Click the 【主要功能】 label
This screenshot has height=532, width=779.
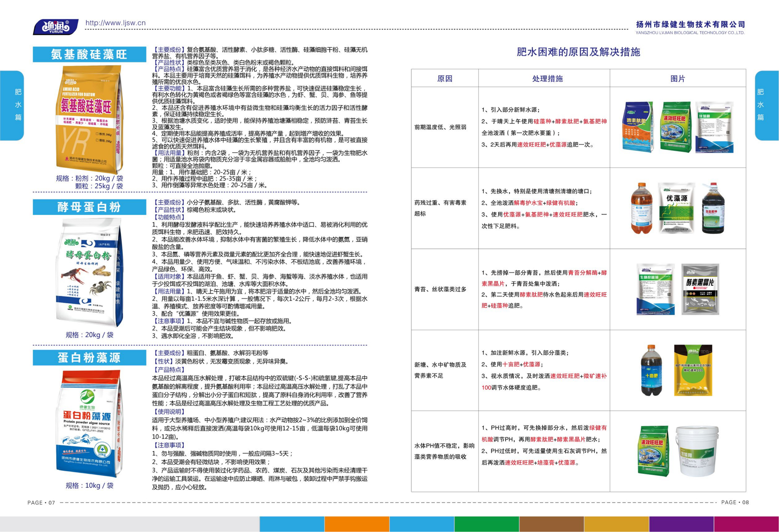[x=169, y=88]
